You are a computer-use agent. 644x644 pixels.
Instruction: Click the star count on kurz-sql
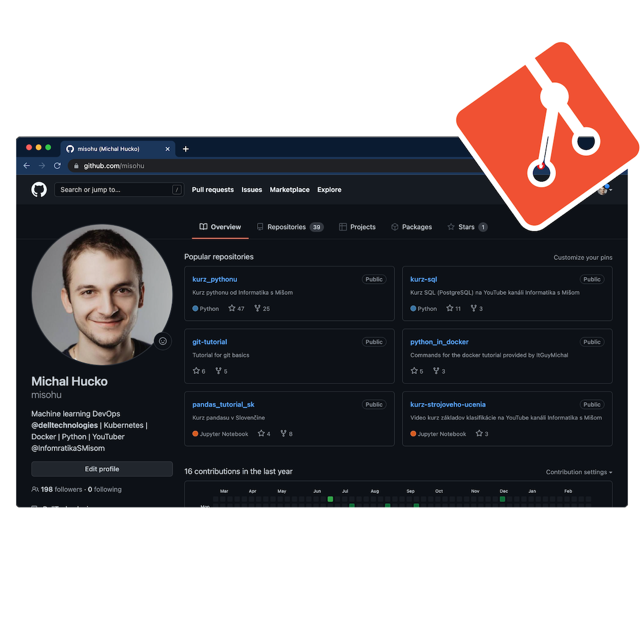tap(454, 308)
